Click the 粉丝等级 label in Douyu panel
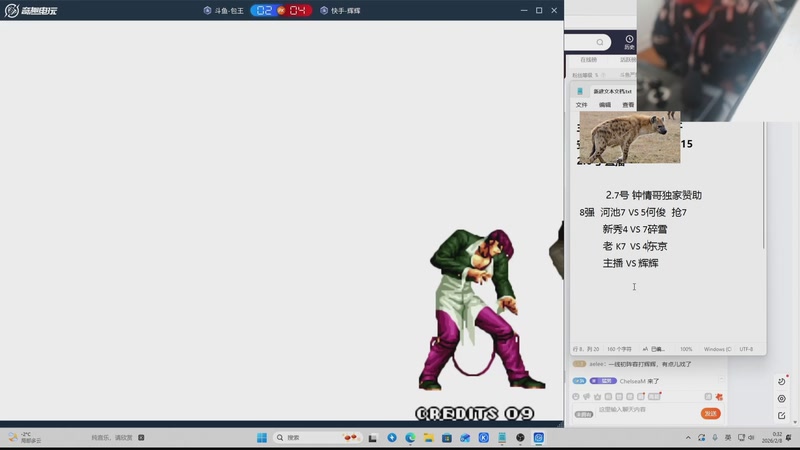 tap(585, 75)
